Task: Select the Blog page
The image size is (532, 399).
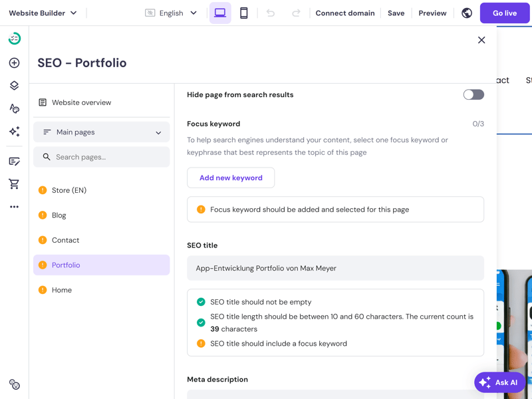Action: 102,215
